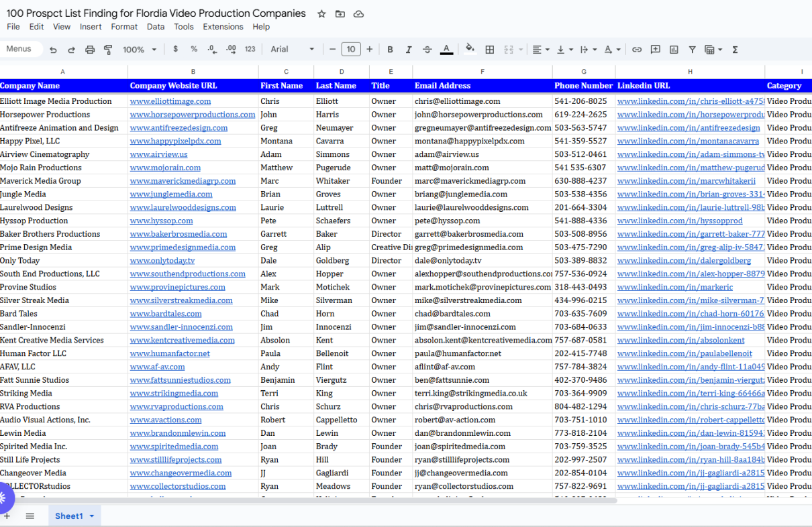
Task: Add a new sheet
Action: pyautogui.click(x=7, y=516)
